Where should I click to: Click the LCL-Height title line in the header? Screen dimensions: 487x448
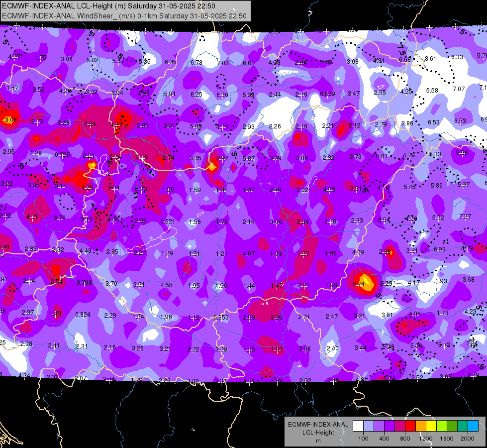coord(109,6)
